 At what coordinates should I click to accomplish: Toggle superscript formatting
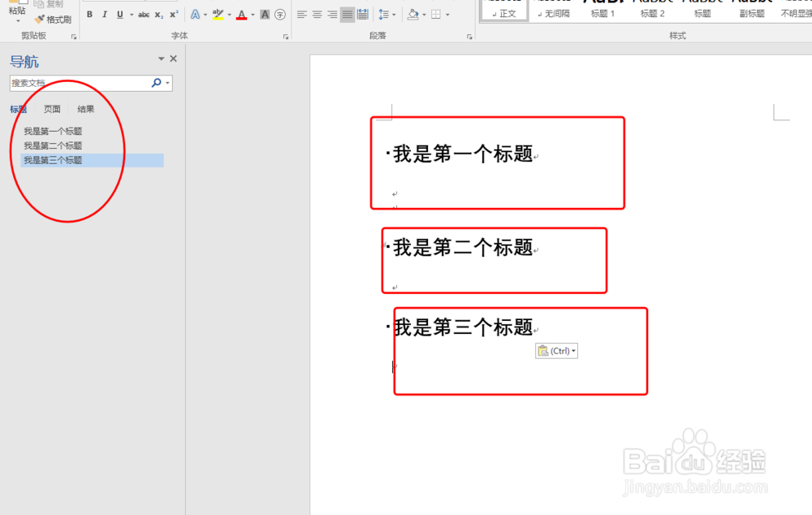point(174,15)
